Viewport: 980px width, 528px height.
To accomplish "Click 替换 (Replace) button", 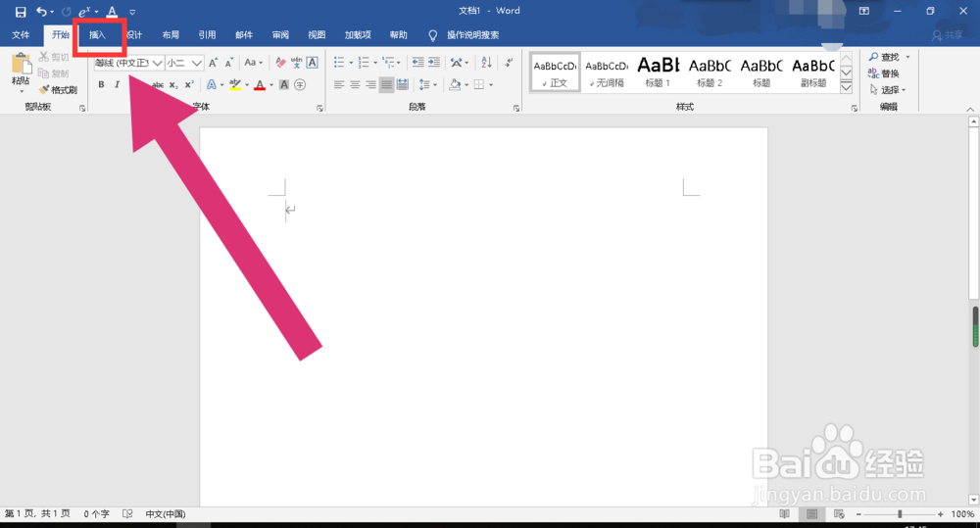I will tap(884, 73).
